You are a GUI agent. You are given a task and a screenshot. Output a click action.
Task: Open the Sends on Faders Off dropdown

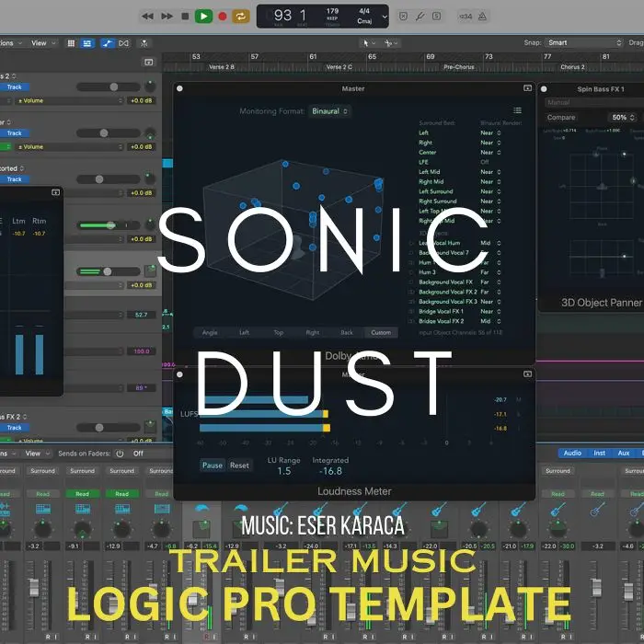coord(151,454)
